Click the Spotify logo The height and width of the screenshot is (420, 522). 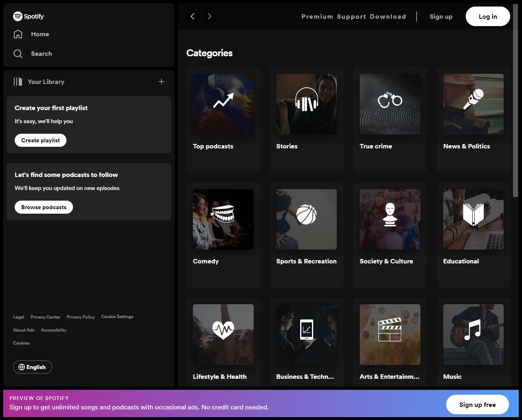point(29,16)
